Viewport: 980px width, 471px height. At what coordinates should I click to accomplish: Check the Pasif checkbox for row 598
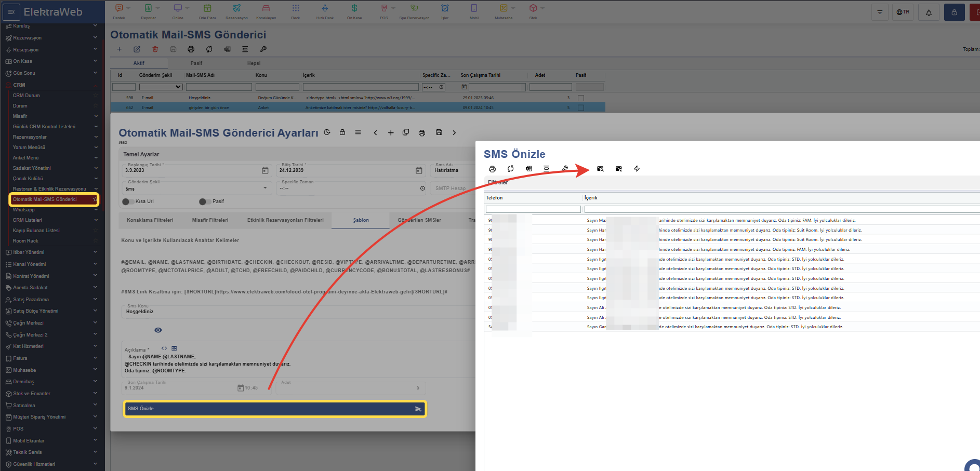(580, 98)
